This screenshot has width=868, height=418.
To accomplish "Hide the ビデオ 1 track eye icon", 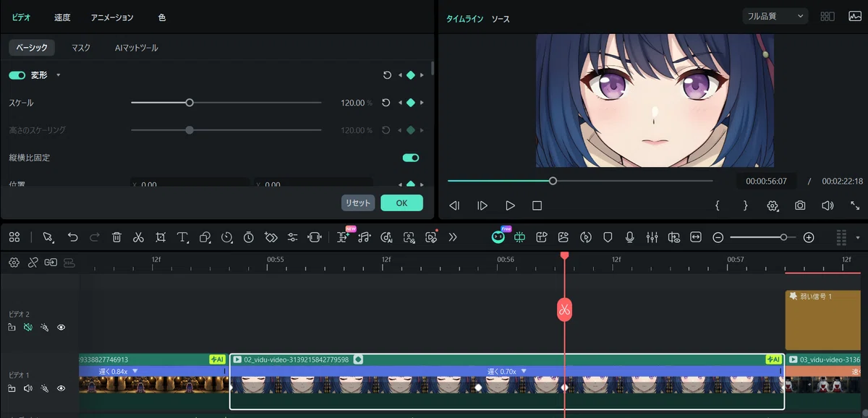I will click(x=61, y=388).
